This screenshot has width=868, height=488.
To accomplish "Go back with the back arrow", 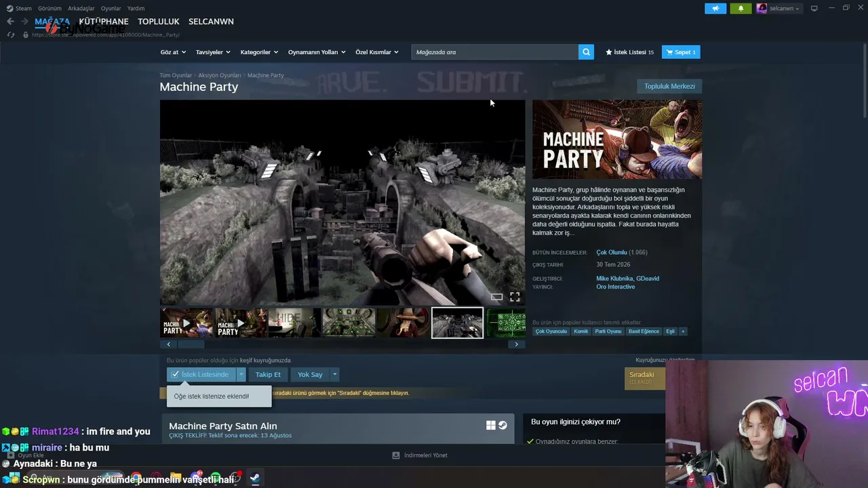I will tap(10, 22).
